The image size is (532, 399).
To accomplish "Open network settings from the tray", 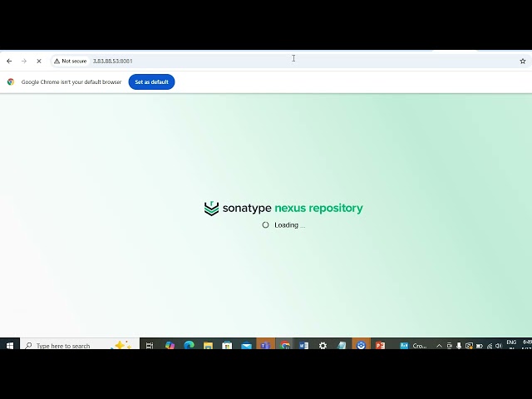I will click(490, 346).
